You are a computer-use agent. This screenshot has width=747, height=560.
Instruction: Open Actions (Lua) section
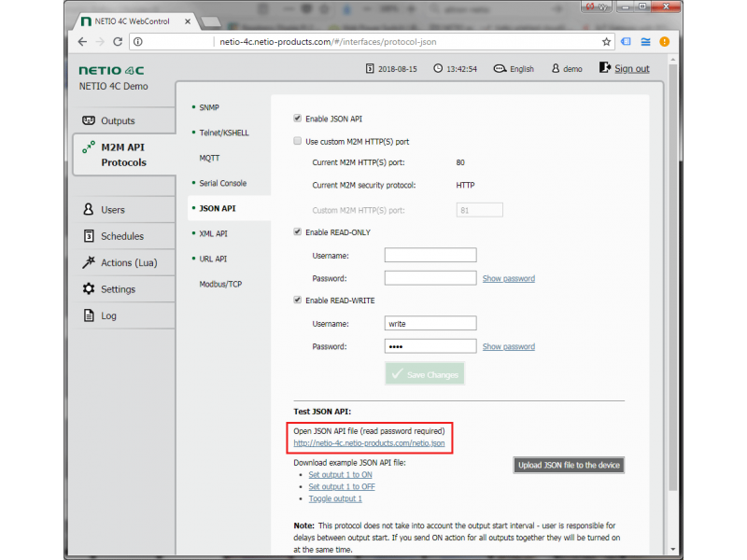[x=124, y=263]
